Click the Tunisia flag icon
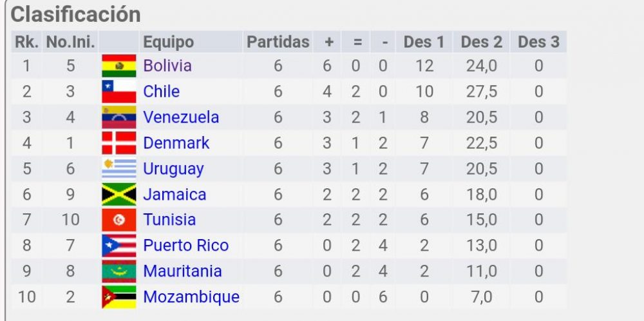Viewport: 644px width, 321px height. click(119, 220)
